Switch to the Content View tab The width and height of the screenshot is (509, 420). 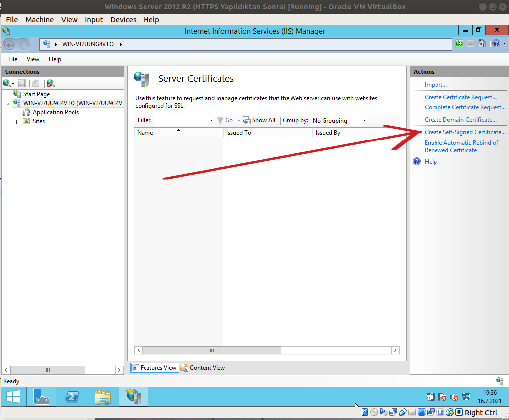coord(203,368)
